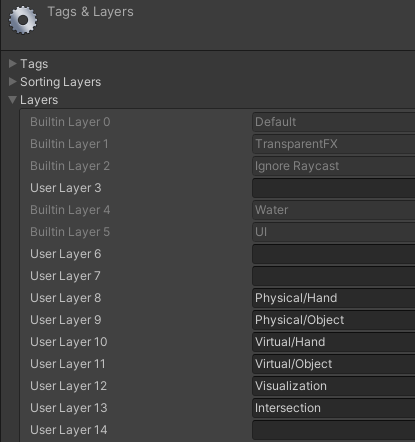This screenshot has width=415, height=442.
Task: Expand the Sorting Layers section
Action: click(x=13, y=81)
